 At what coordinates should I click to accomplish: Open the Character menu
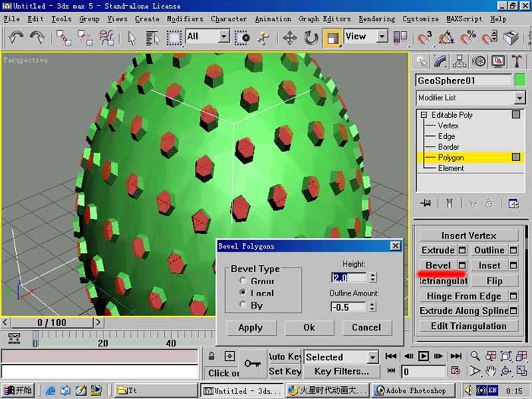click(229, 19)
